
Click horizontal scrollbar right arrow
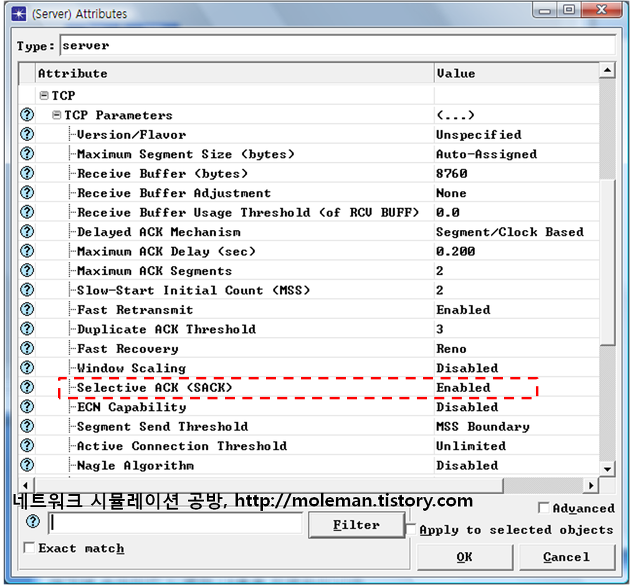point(591,485)
